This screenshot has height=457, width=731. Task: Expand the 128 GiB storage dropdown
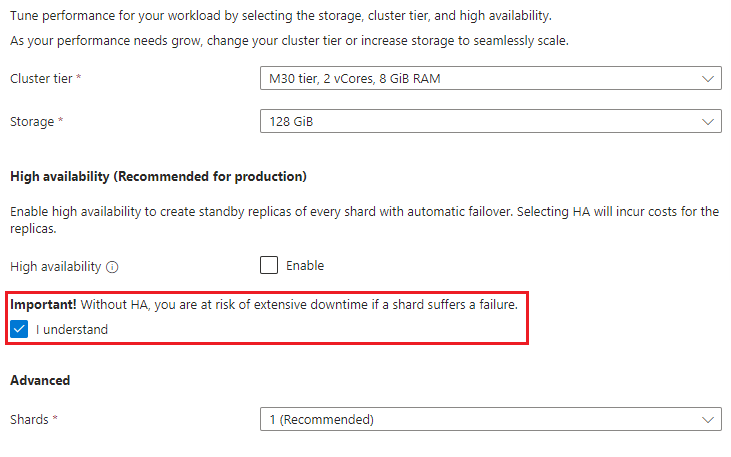480,122
